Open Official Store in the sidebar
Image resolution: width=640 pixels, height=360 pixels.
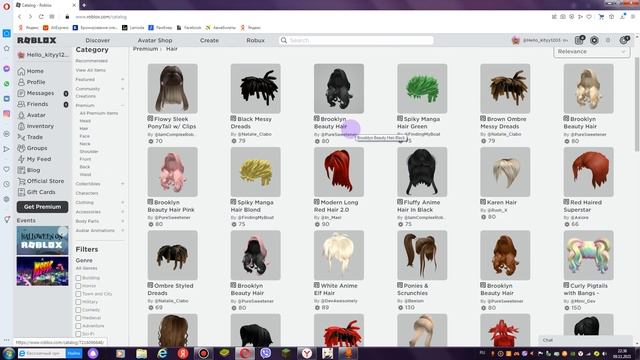pyautogui.click(x=41, y=181)
